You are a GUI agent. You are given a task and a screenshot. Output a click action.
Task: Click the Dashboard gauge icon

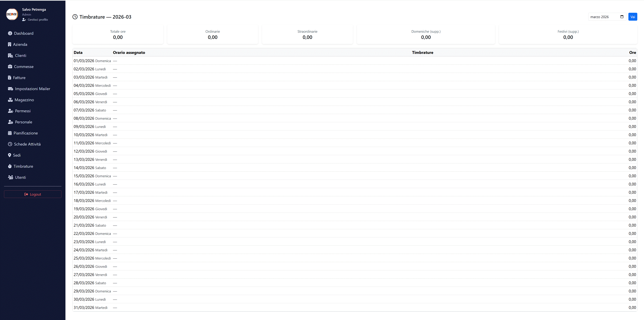(10, 33)
